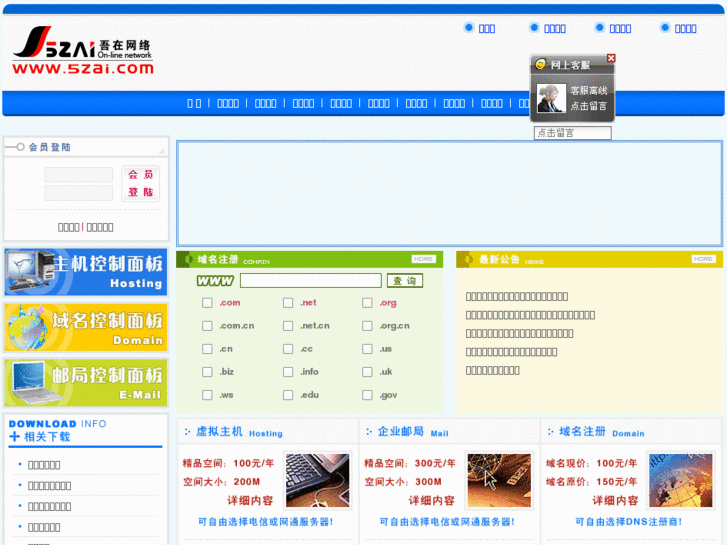727x545 pixels.
Task: Enable the .info checkbox
Action: (x=288, y=372)
